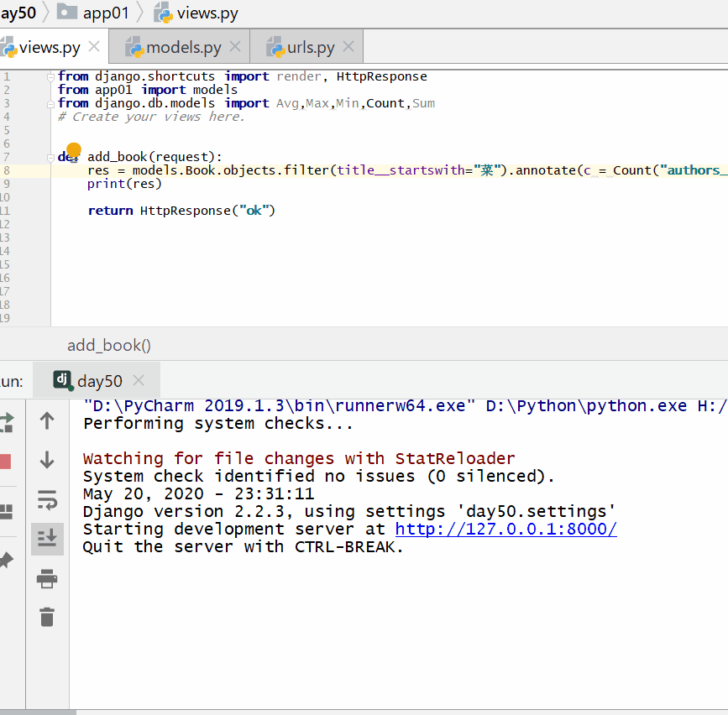This screenshot has width=728, height=715.
Task: Rerun the day50 configuration
Action: pyautogui.click(x=5, y=421)
